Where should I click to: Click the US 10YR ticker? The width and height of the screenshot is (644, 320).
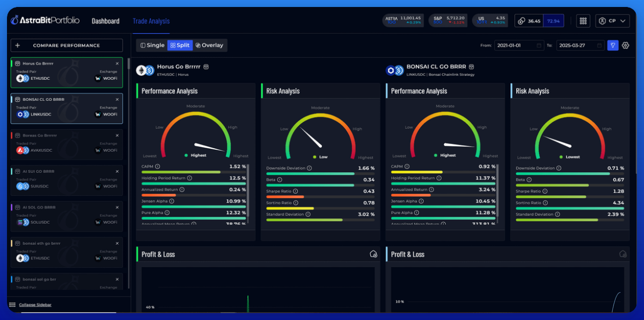[491, 20]
